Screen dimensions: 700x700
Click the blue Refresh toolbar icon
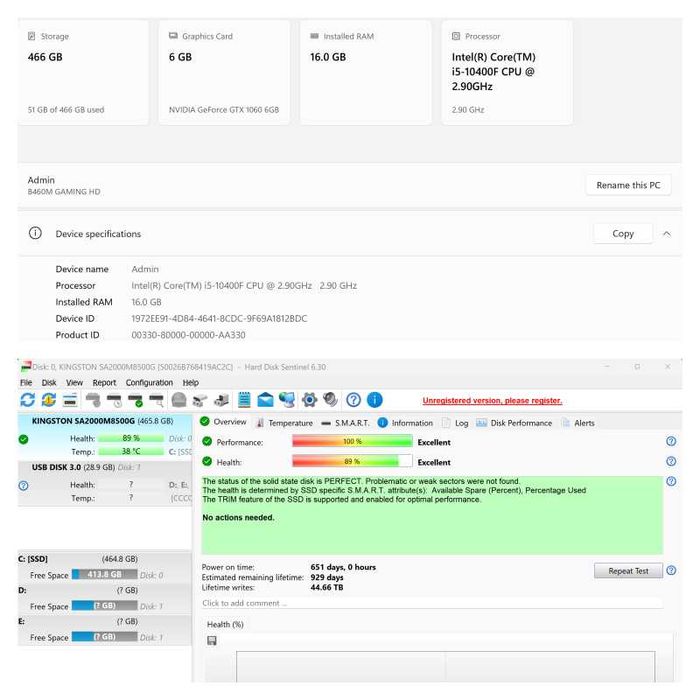click(x=28, y=400)
